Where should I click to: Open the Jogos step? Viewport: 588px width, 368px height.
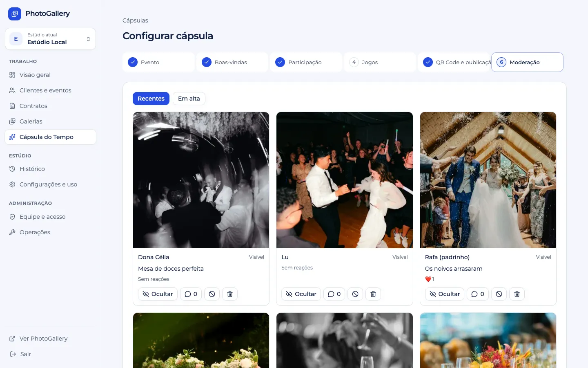pyautogui.click(x=380, y=62)
